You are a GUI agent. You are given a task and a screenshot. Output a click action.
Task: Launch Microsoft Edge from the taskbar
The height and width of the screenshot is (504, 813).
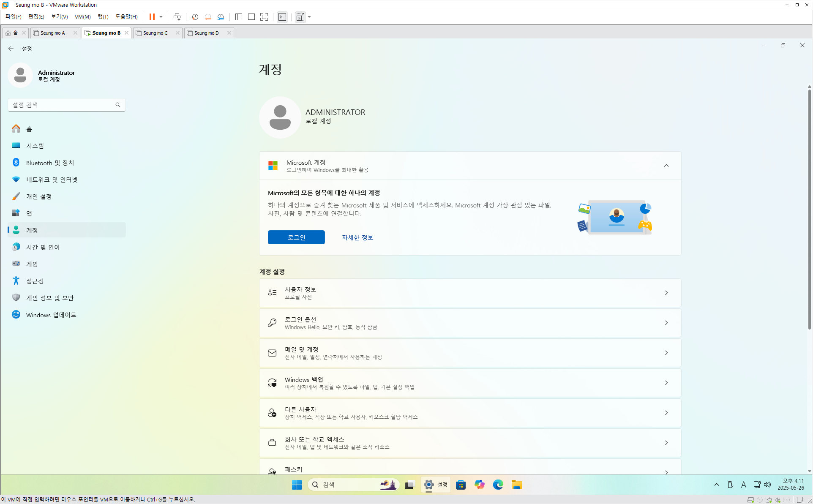(498, 485)
